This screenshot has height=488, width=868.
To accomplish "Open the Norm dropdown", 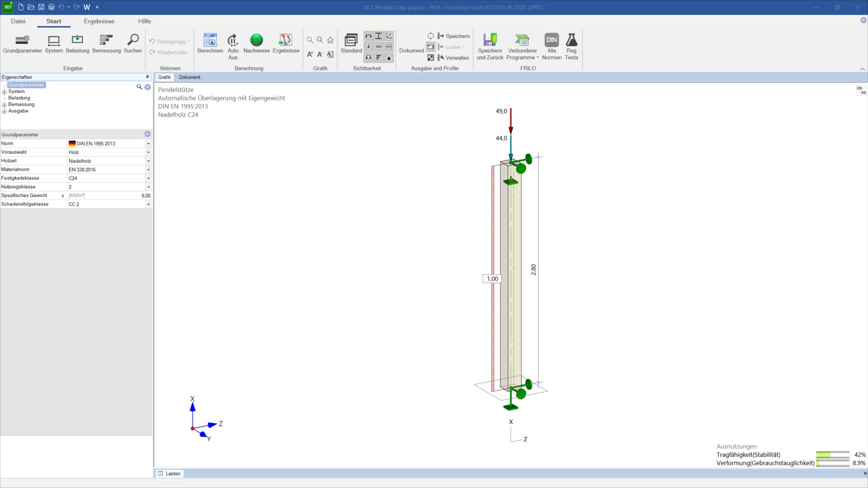I will point(148,144).
